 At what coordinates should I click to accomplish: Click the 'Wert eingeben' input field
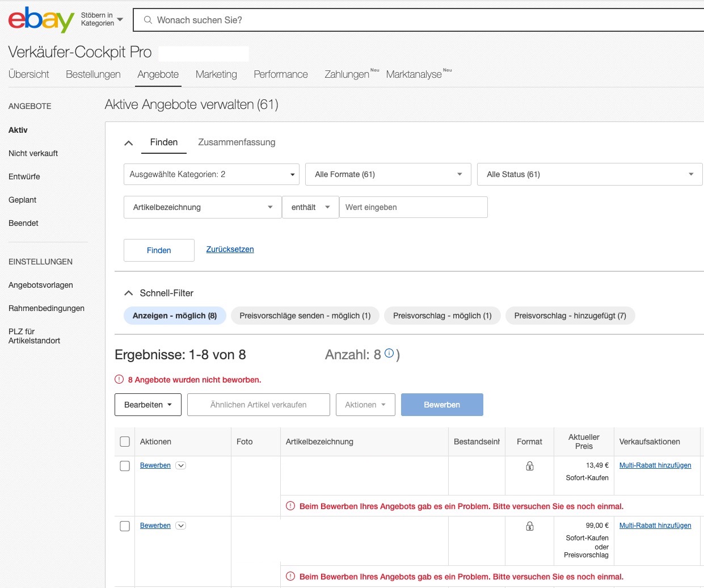point(413,207)
